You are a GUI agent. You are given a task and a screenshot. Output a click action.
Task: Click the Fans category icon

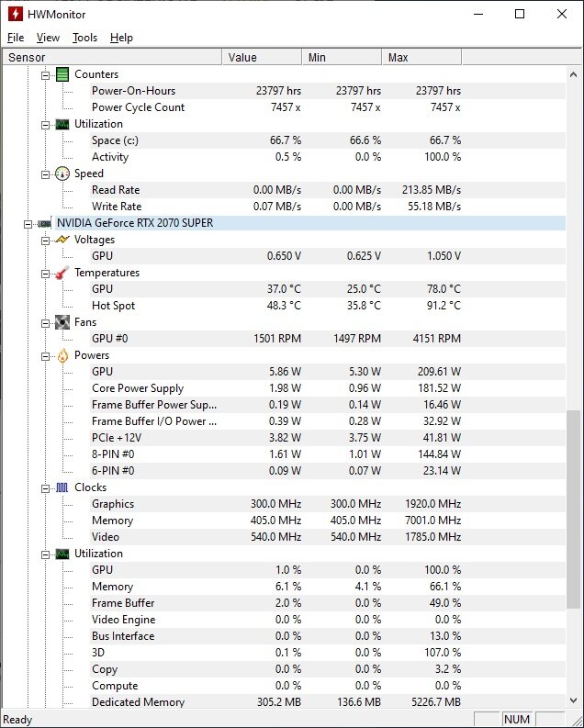coord(62,322)
